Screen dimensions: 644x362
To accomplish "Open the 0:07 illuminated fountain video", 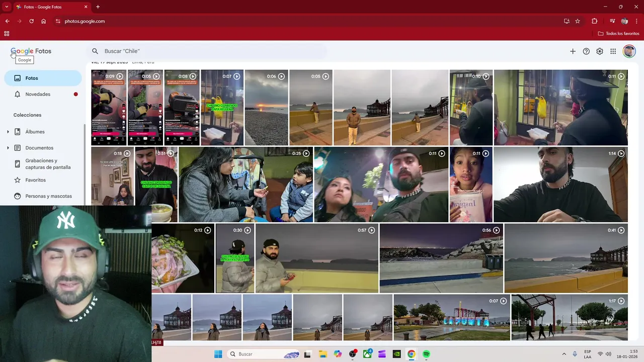I will [451, 318].
